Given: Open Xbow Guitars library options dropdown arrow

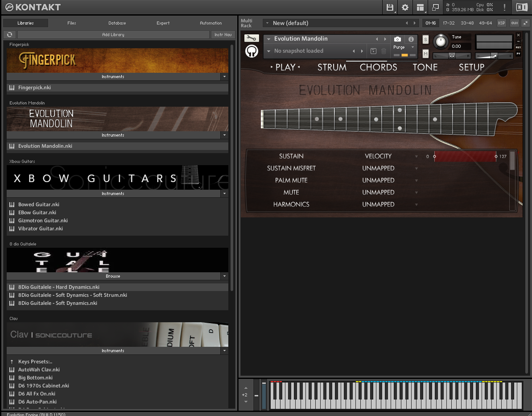Looking at the screenshot, I should 224,194.
